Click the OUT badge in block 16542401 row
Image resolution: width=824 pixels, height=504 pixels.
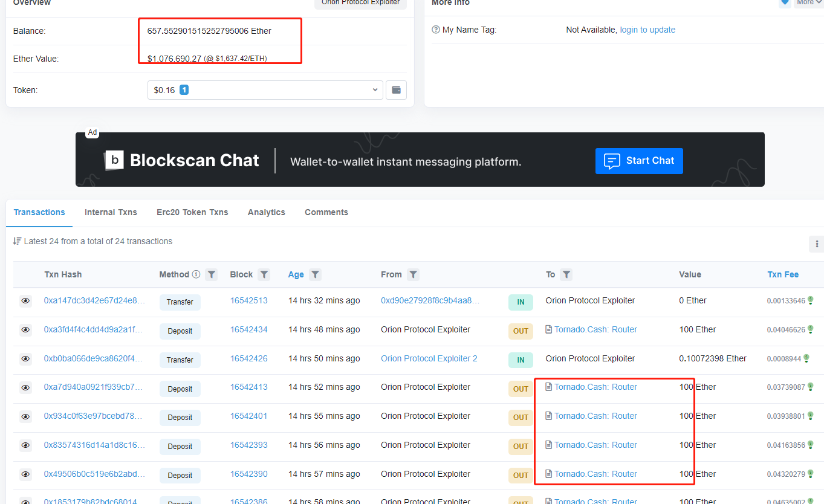[x=521, y=418]
